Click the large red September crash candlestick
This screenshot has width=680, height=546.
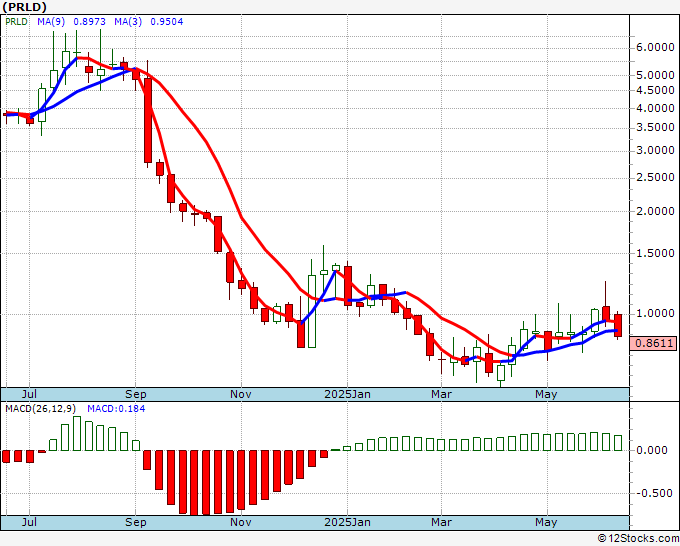[148, 121]
